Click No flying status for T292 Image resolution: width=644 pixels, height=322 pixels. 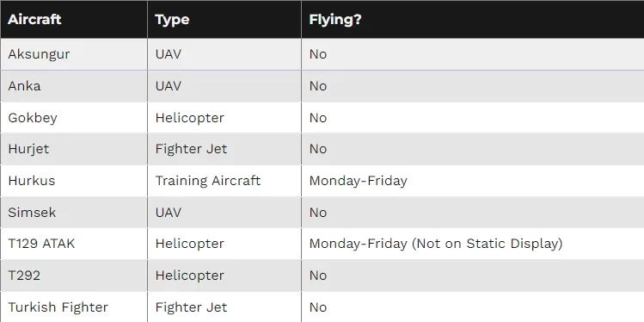pos(318,276)
